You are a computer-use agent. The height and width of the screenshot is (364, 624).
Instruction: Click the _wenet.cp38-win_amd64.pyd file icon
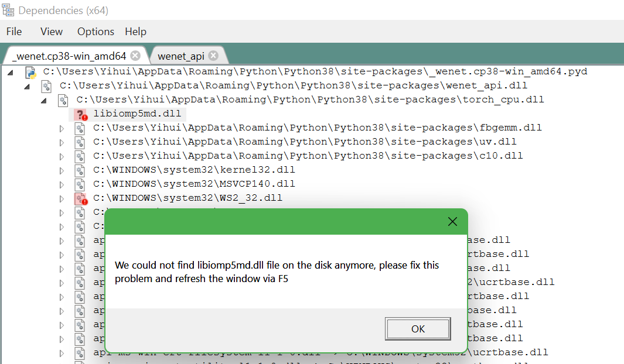click(x=31, y=71)
